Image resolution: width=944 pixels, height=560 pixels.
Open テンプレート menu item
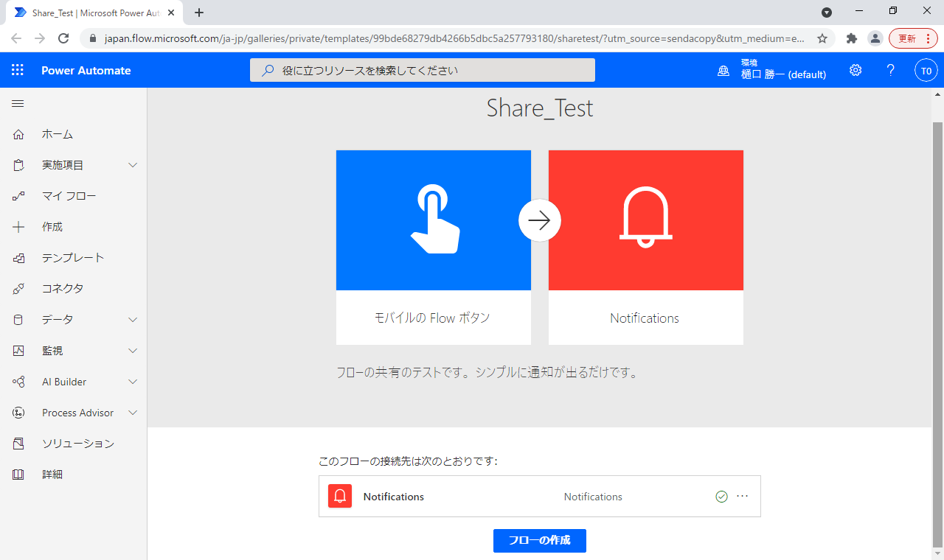[73, 258]
